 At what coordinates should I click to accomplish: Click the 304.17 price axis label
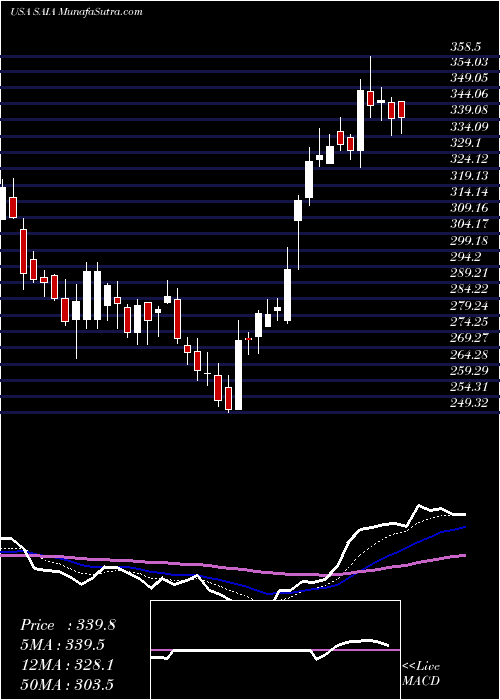468,224
